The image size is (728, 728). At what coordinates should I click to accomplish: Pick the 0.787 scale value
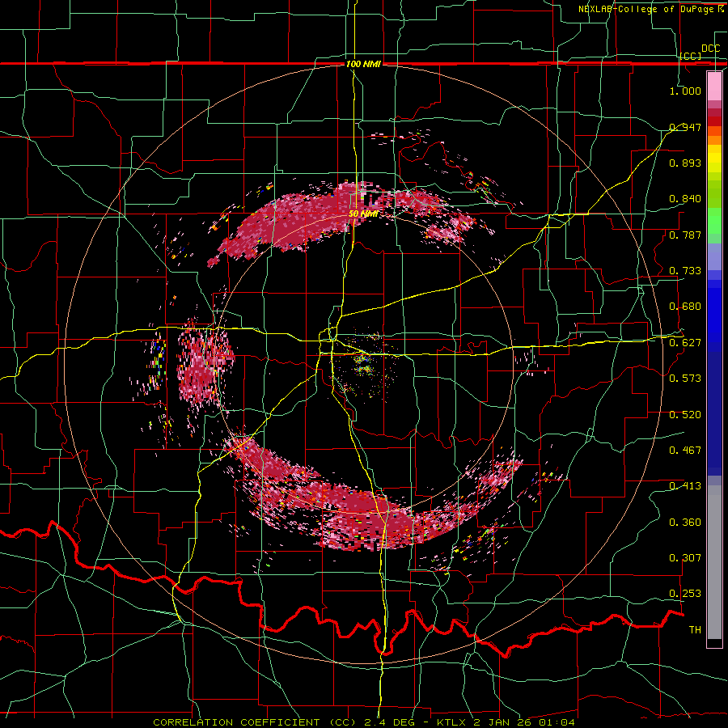(x=685, y=235)
